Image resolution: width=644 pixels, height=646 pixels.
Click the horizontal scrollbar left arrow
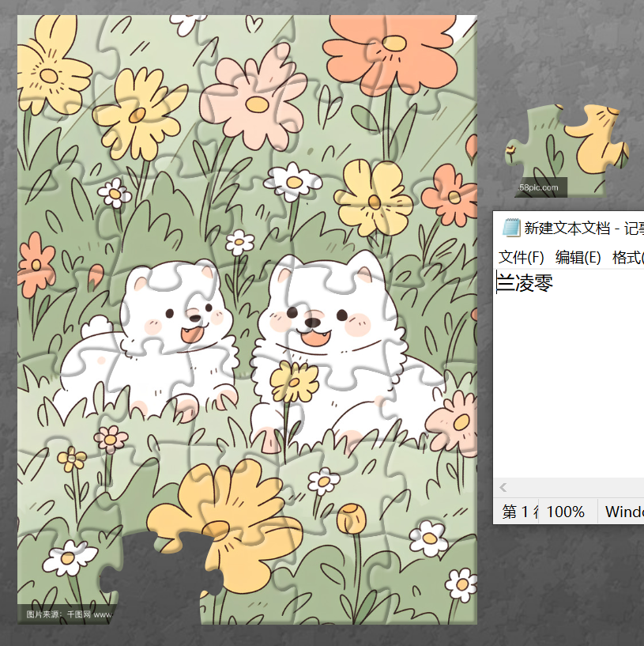pyautogui.click(x=503, y=488)
